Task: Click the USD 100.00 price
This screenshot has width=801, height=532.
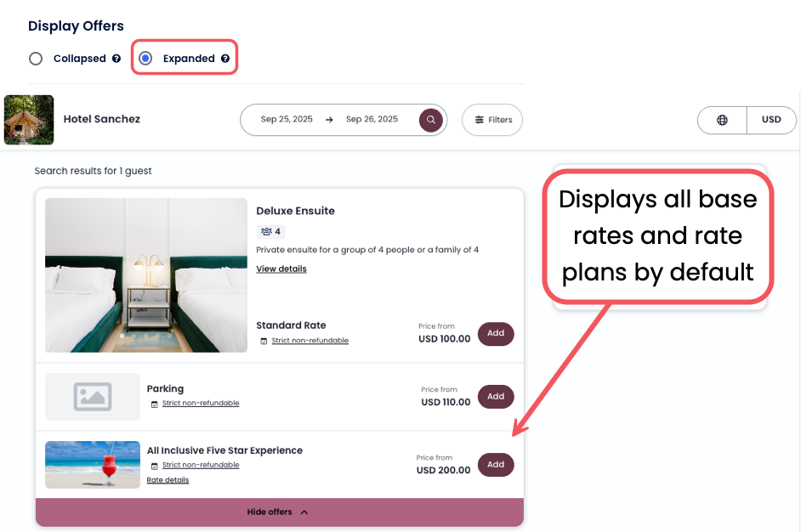Action: coord(445,339)
